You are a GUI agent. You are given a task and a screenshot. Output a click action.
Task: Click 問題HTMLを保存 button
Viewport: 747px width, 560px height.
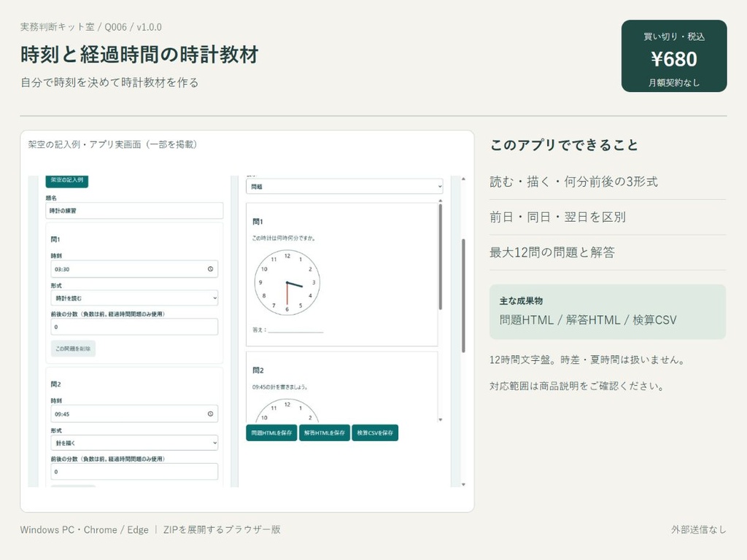271,433
